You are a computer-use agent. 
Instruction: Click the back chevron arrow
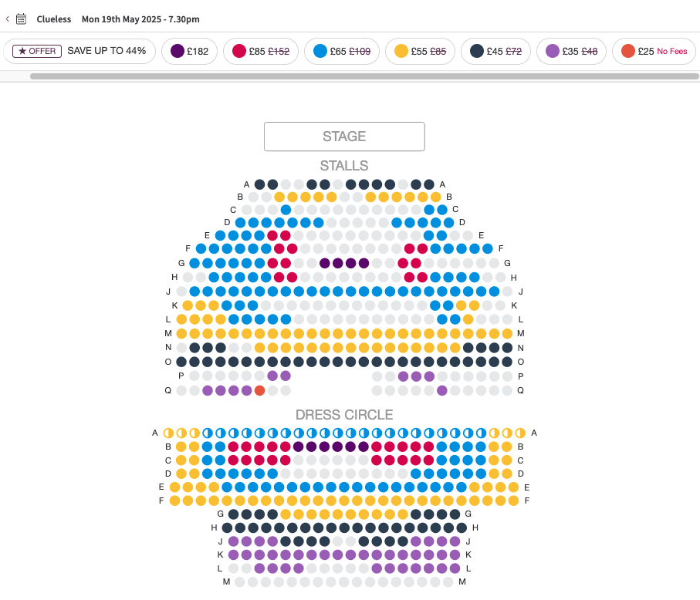(7, 19)
